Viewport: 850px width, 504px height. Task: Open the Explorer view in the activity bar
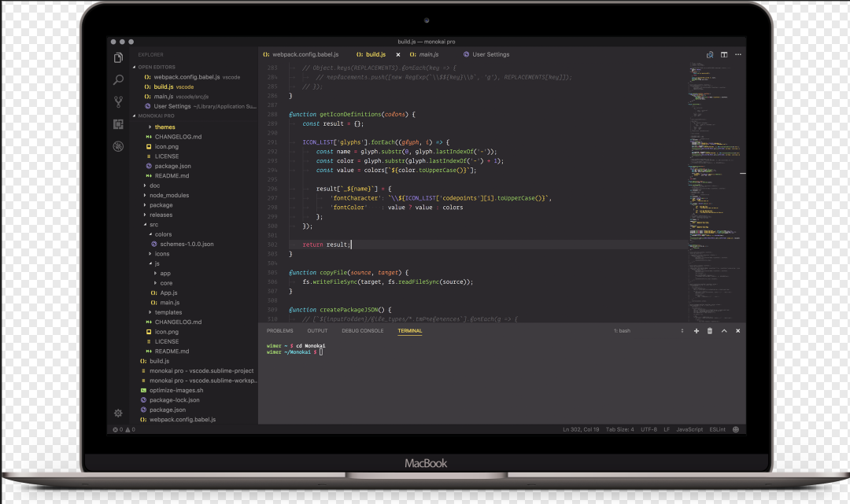[x=118, y=57]
